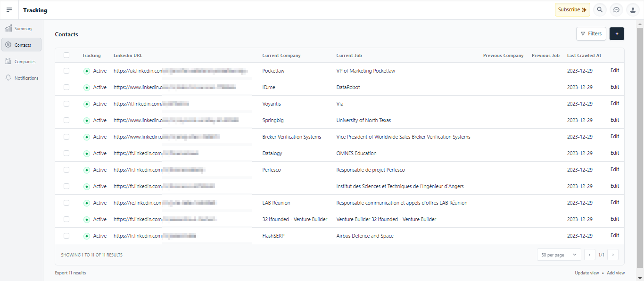Open the Summary section in sidebar

[22, 29]
